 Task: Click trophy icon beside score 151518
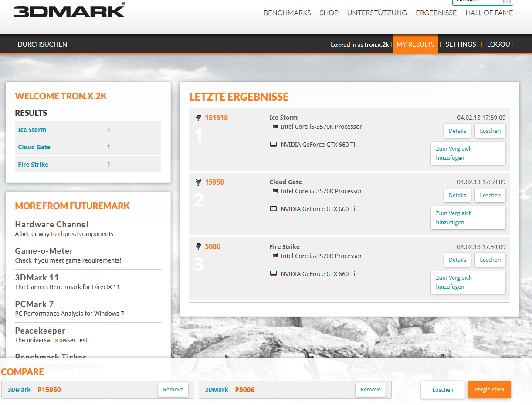(x=198, y=118)
